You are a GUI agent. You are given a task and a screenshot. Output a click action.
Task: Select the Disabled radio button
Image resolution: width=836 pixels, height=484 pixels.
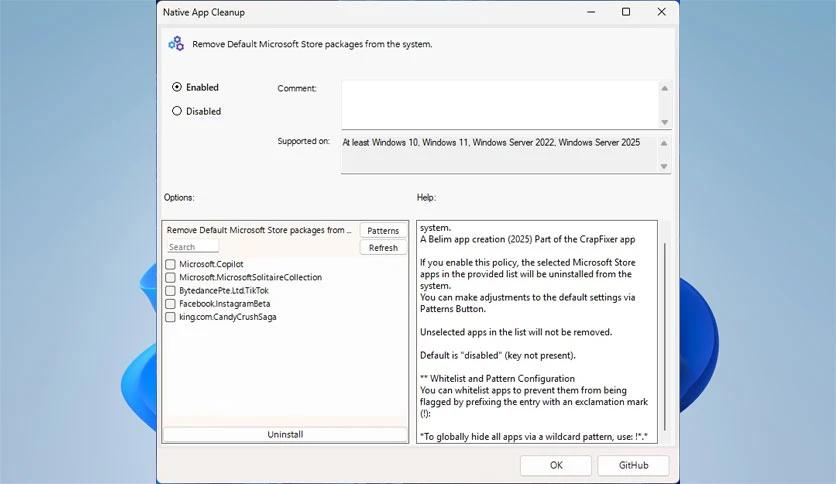(x=177, y=111)
